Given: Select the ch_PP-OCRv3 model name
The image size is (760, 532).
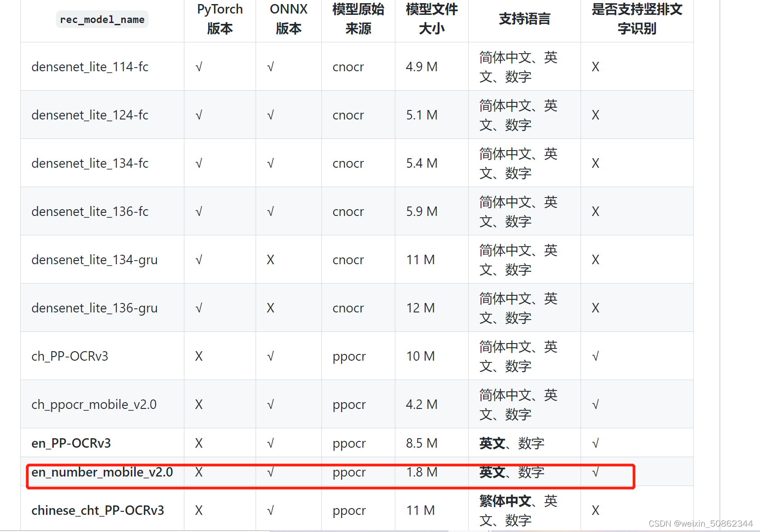Looking at the screenshot, I should 70,356.
